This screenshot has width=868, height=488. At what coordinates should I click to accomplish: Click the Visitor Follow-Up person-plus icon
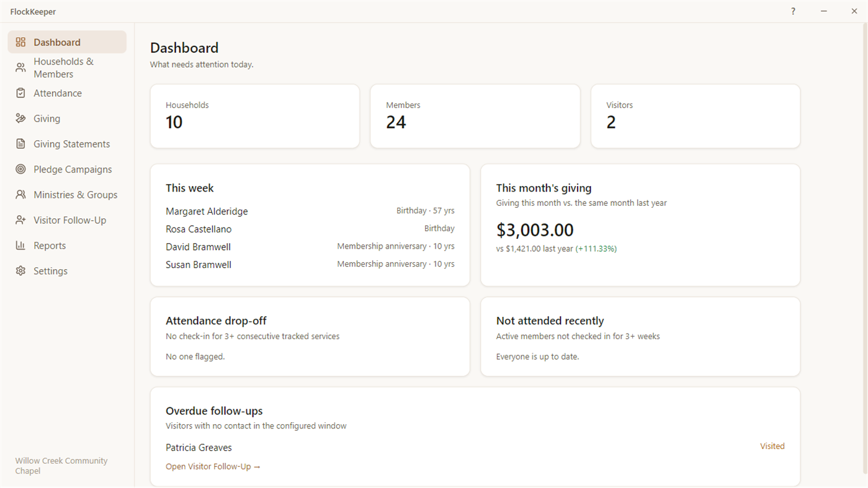pyautogui.click(x=20, y=220)
